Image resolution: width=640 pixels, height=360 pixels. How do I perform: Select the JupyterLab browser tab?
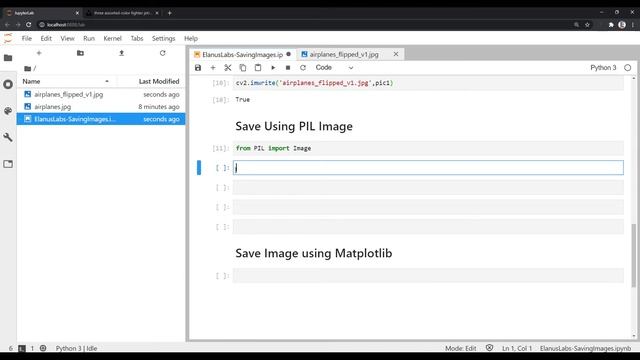41,13
